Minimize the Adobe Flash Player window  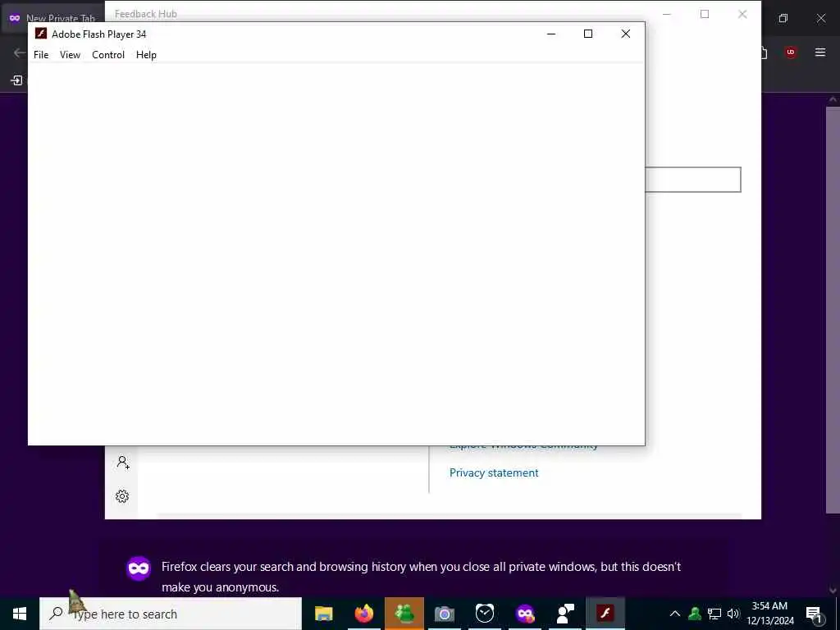[x=551, y=34]
